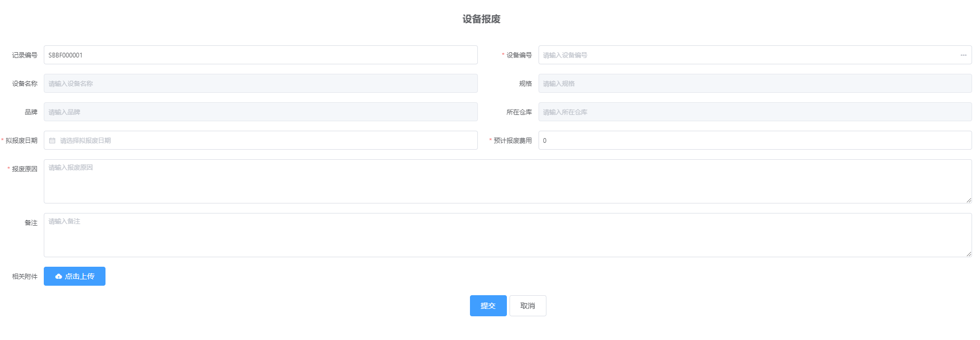
Task: Click the 记录编号 field showing SBBF000001
Action: (261, 55)
